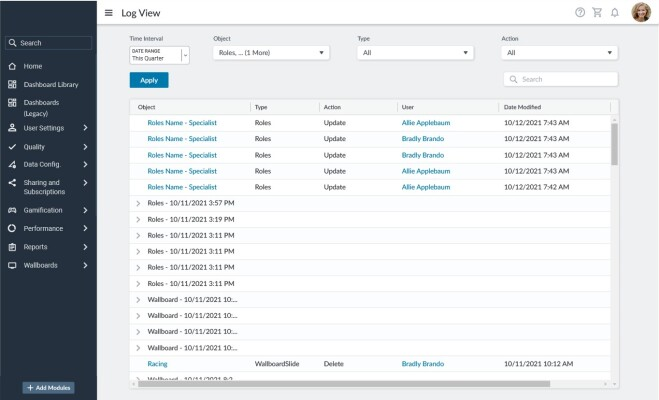The height and width of the screenshot is (400, 659).
Task: Click the vertical scrollbar of the log table
Action: pyautogui.click(x=614, y=145)
